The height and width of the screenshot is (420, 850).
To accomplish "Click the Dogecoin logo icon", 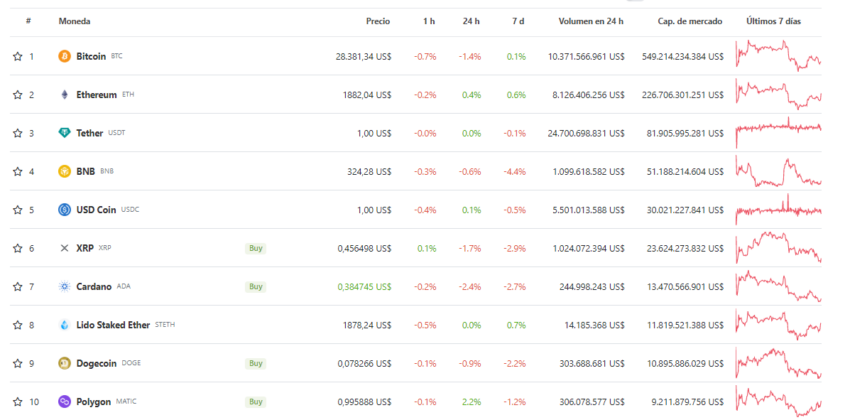I will click(x=65, y=363).
